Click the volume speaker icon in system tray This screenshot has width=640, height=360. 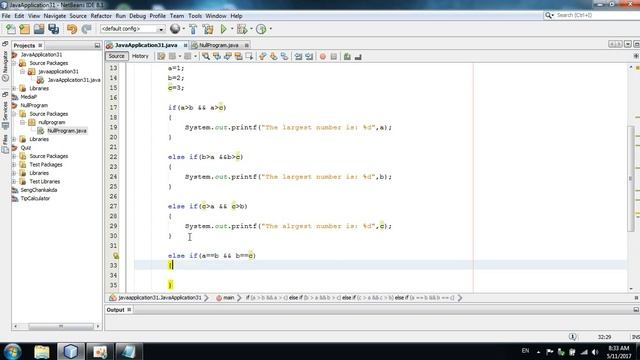[595, 352]
